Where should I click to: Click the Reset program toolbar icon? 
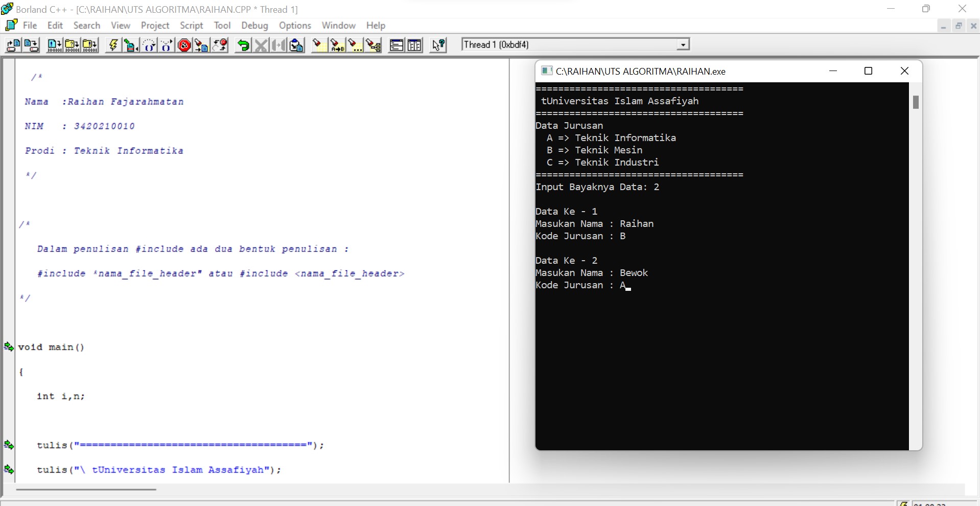coord(220,45)
